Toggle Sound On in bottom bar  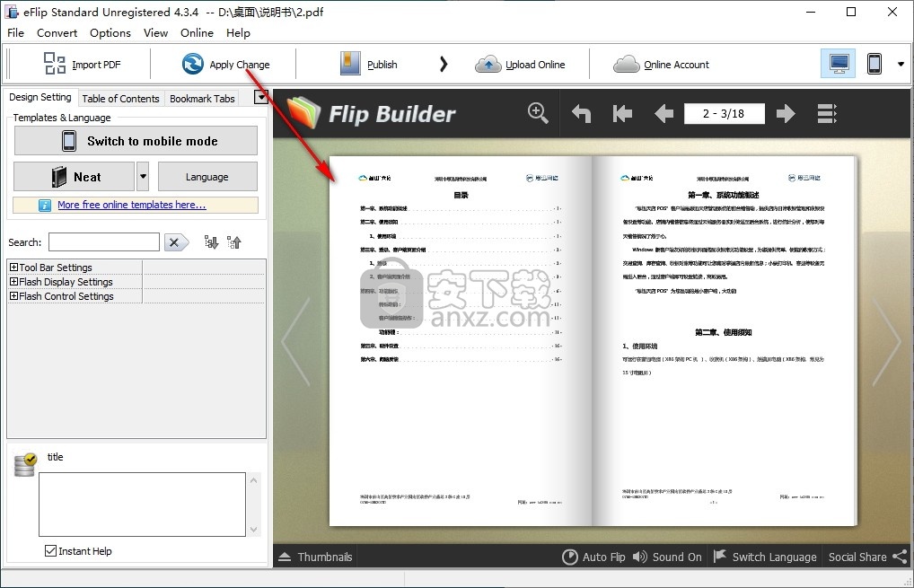(x=667, y=557)
